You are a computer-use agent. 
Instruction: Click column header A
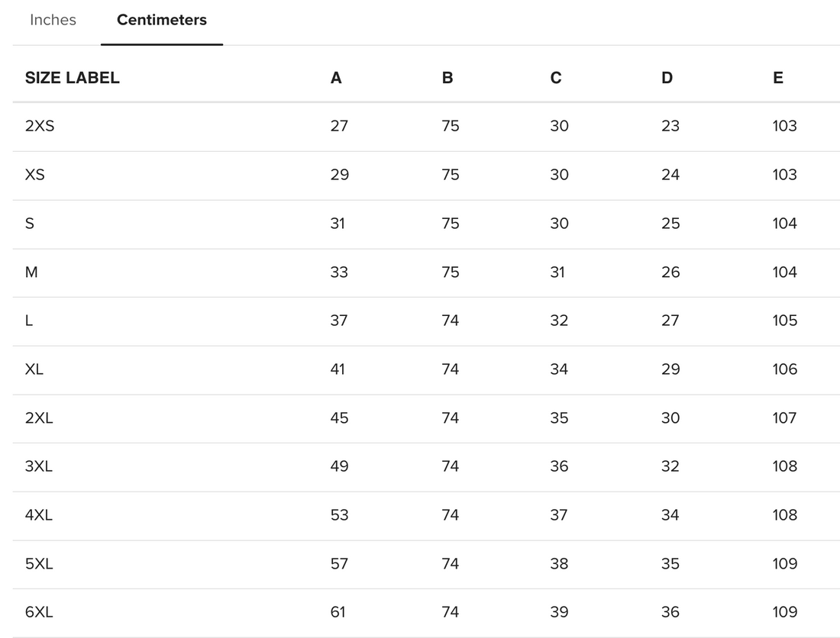(336, 78)
